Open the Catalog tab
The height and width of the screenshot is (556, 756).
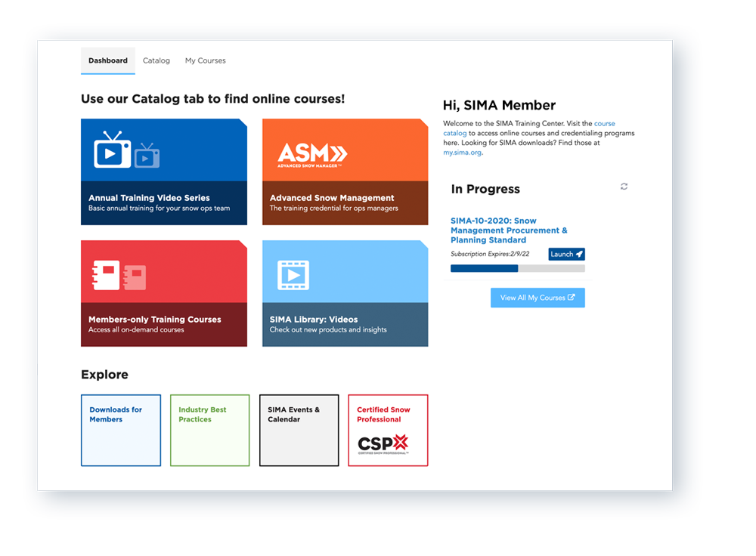(156, 60)
